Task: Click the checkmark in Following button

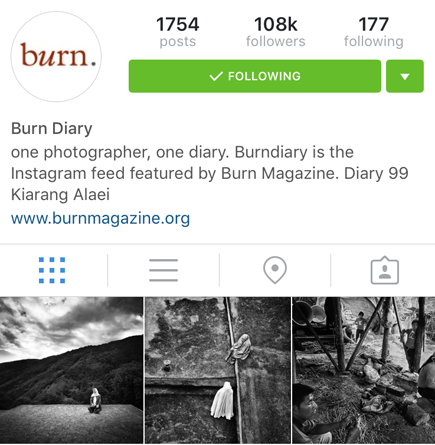Action: tap(216, 76)
